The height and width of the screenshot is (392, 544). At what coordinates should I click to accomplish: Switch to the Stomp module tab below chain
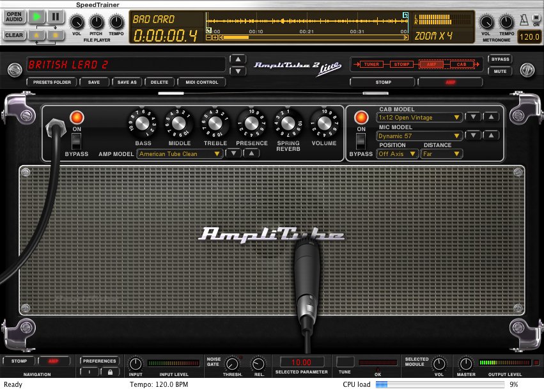[383, 82]
